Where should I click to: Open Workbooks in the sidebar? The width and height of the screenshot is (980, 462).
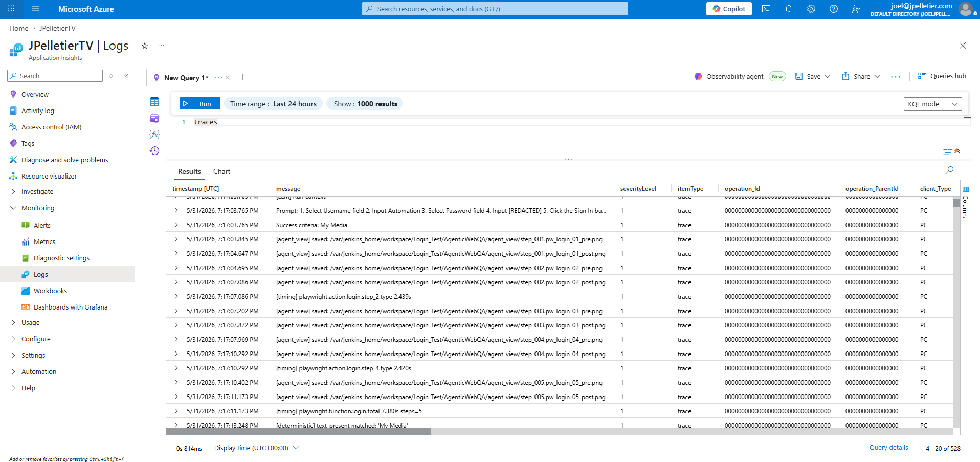[x=50, y=291]
